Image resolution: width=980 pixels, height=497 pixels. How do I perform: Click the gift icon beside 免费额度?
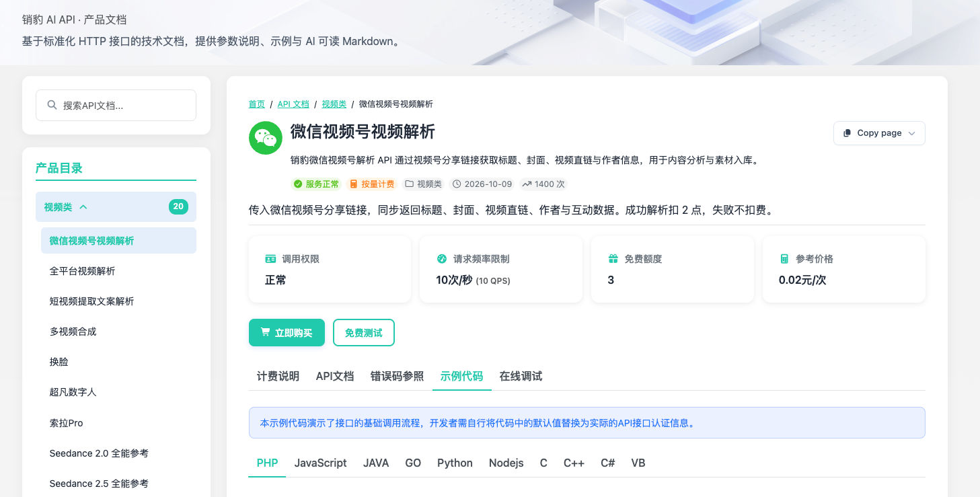(613, 259)
